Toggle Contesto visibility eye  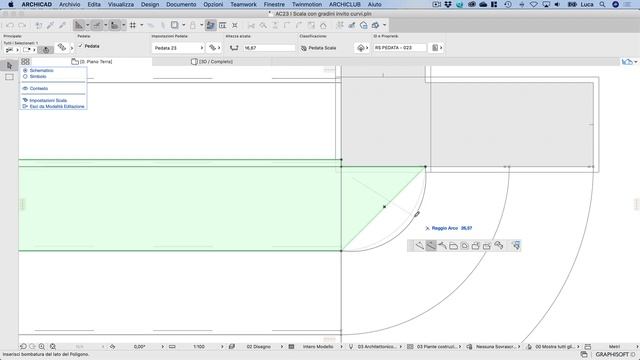pos(25,89)
